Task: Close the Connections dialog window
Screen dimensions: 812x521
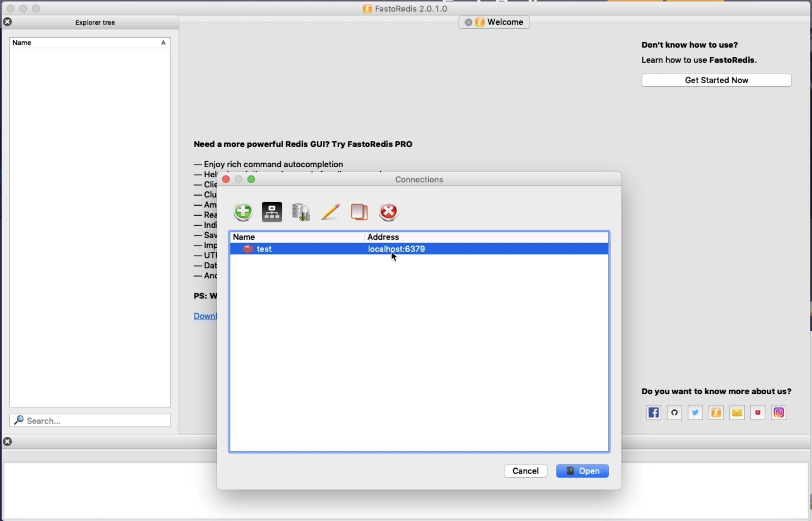Action: click(226, 179)
